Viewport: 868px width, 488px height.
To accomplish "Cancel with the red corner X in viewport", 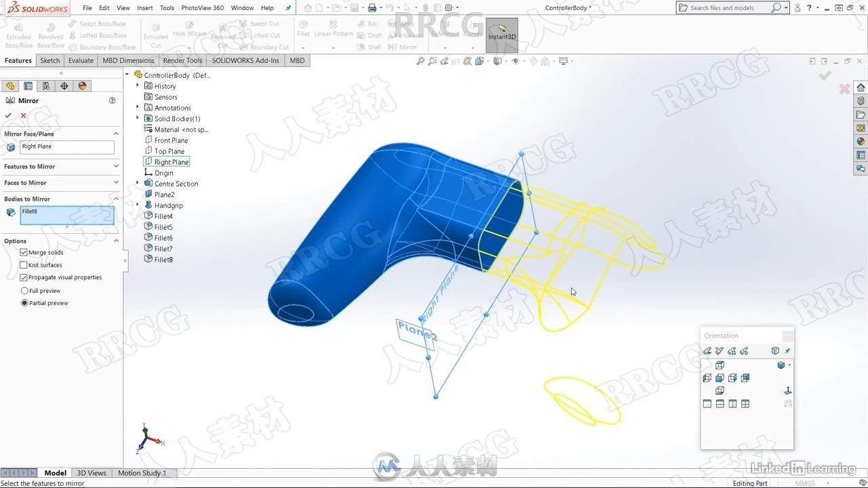I will coord(844,89).
